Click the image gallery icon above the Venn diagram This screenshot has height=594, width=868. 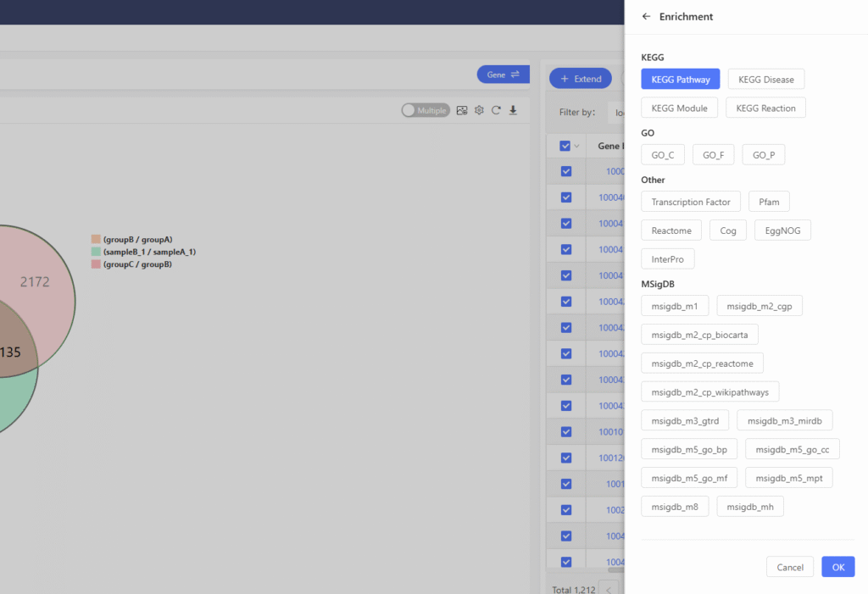tap(462, 110)
